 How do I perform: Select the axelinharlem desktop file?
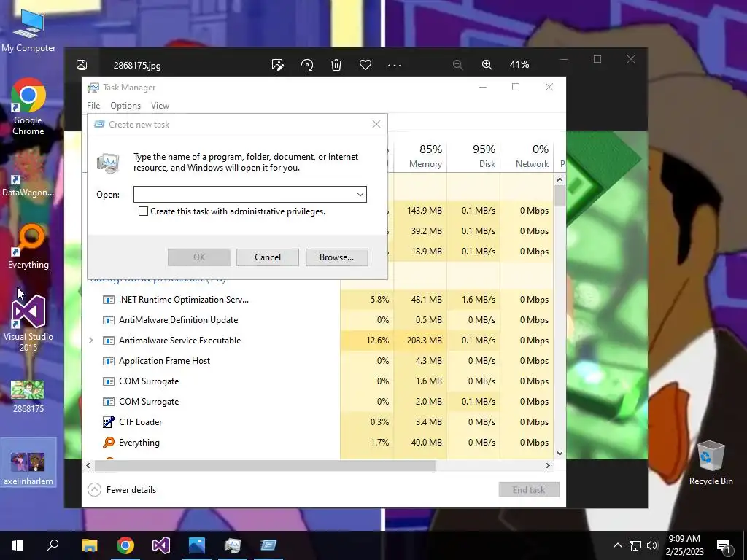tap(28, 462)
